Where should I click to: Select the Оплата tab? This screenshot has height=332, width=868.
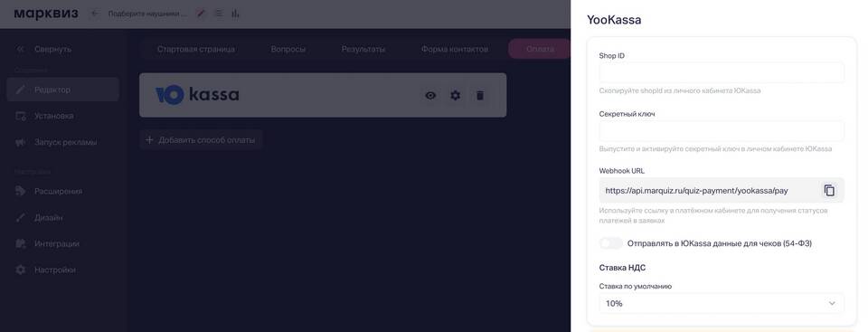[540, 49]
